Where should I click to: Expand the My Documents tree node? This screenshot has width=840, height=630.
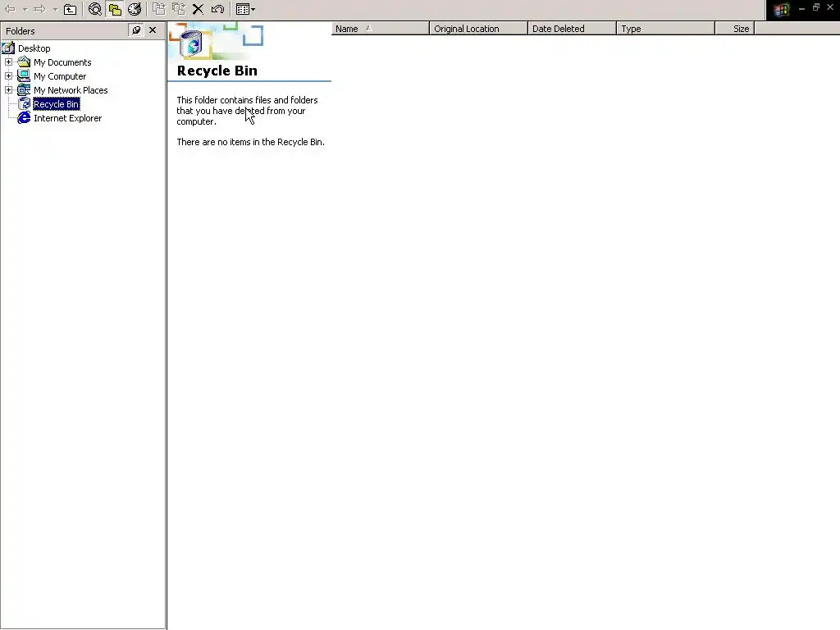click(x=8, y=62)
